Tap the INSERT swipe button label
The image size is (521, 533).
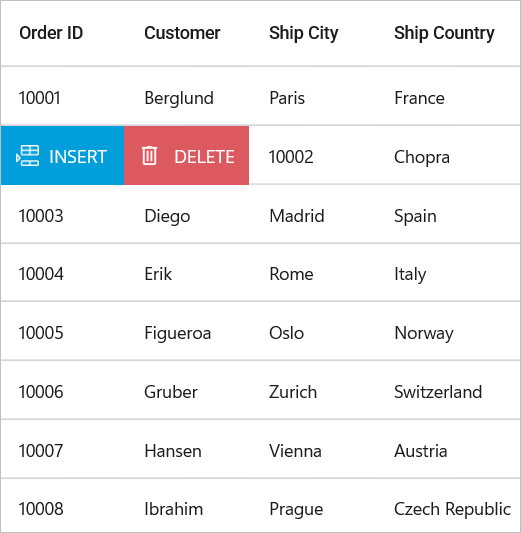pyautogui.click(x=78, y=157)
